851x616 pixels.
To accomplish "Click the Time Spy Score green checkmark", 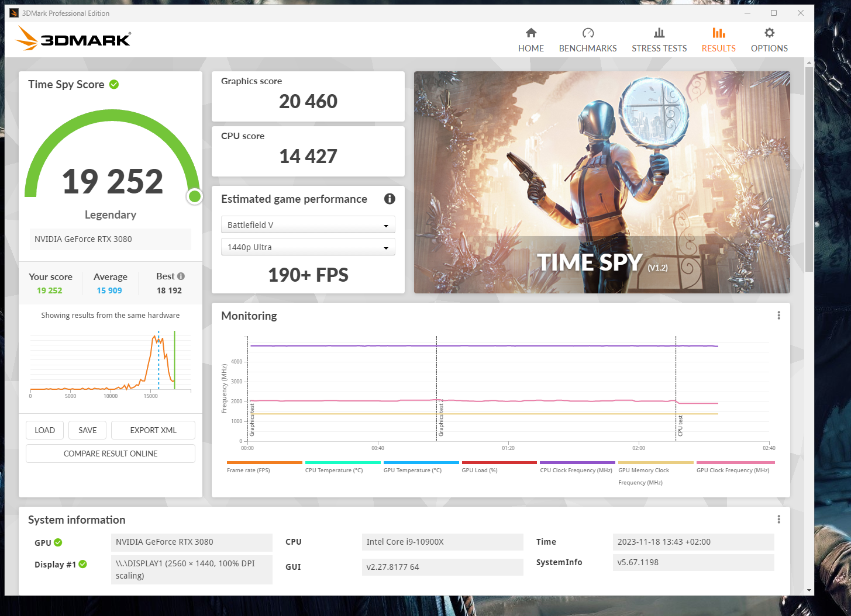I will [114, 84].
